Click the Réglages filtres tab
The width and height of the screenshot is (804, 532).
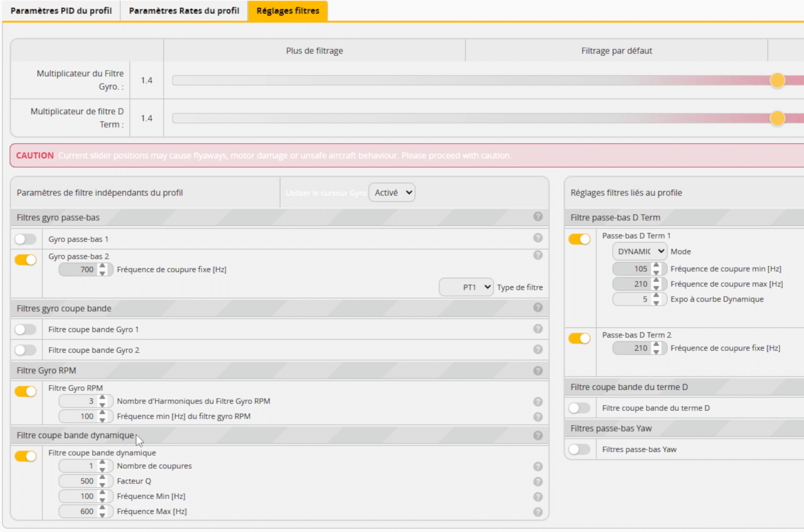(288, 11)
